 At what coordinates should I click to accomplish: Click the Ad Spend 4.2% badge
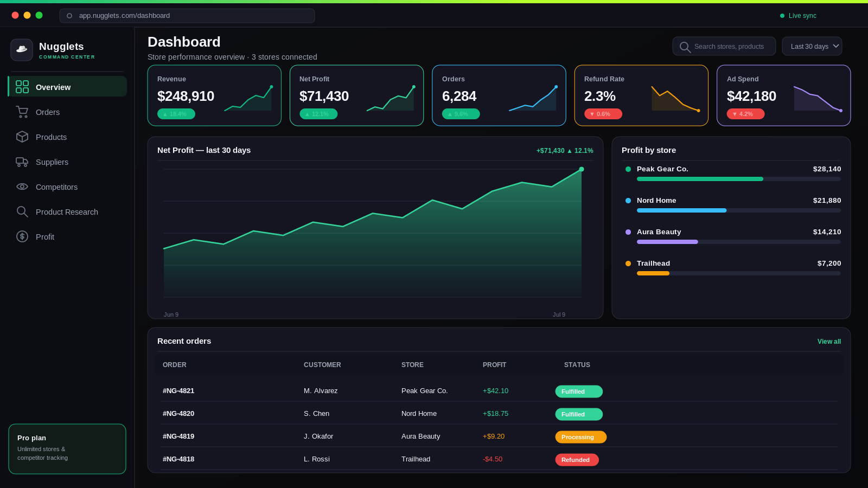(x=745, y=114)
